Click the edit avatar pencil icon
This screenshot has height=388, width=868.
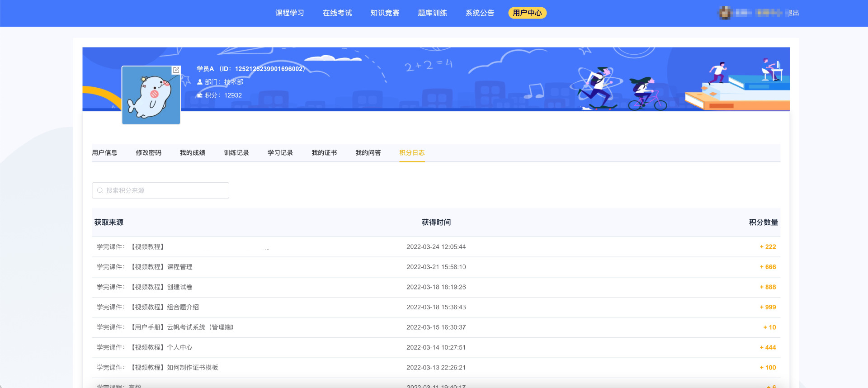point(176,70)
